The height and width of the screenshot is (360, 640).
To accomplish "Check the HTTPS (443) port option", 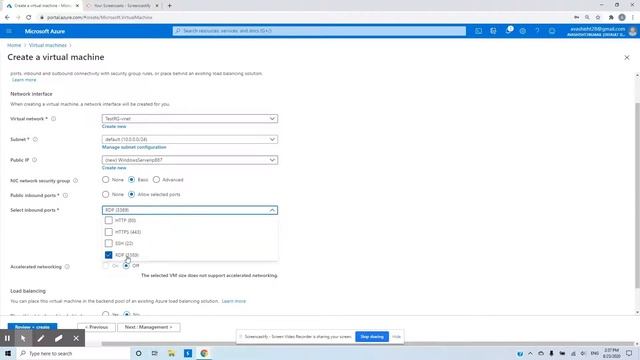I will [x=109, y=232].
